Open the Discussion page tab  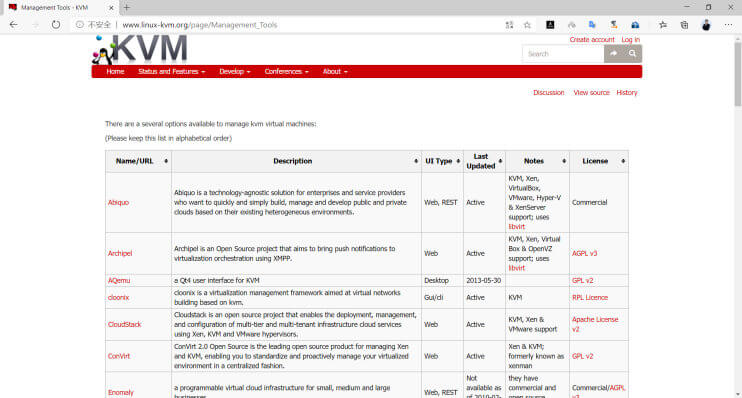[548, 93]
